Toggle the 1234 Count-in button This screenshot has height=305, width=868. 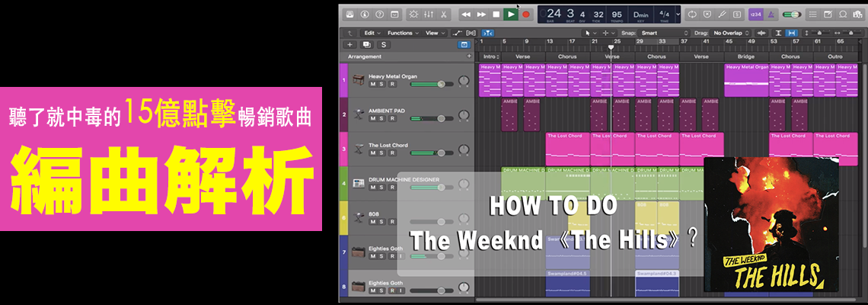[x=756, y=14]
